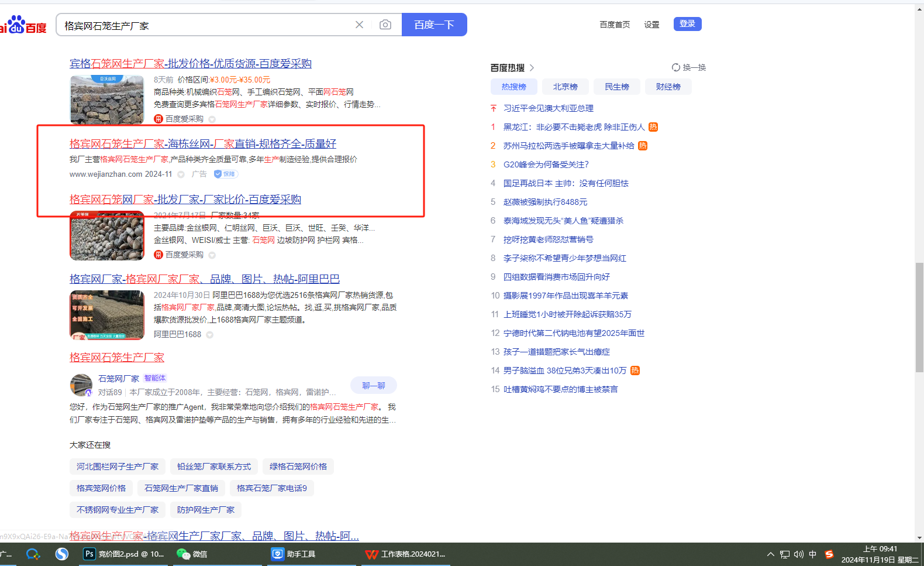The width and height of the screenshot is (924, 566).
Task: Click the 登录 login button
Action: pos(687,24)
